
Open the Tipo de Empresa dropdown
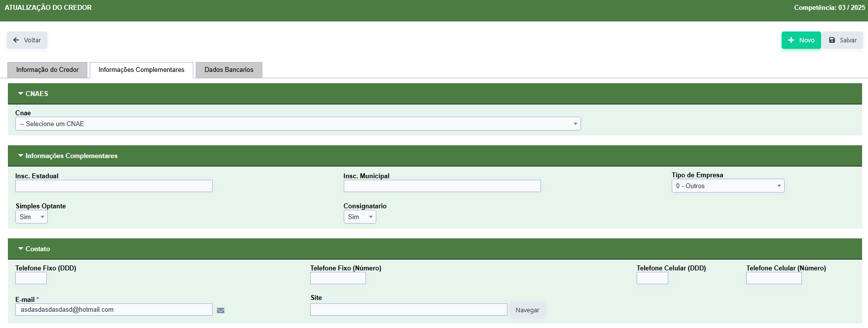728,186
